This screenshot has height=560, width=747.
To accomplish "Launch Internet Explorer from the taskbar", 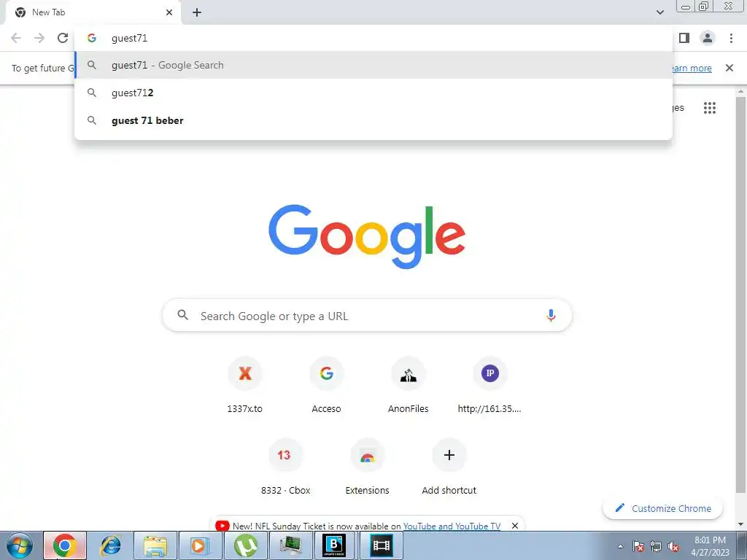I will pos(111,545).
